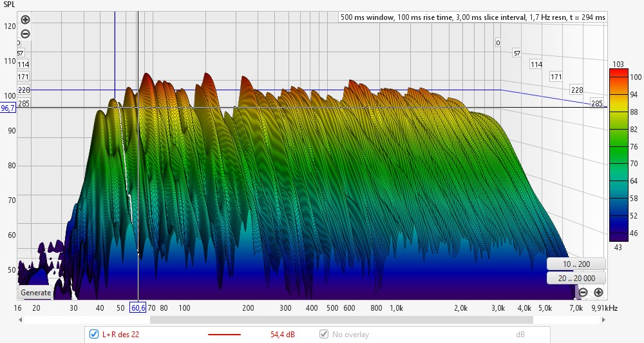
Task: Toggle the L+R des 22 trace checkbox
Action: [x=93, y=334]
